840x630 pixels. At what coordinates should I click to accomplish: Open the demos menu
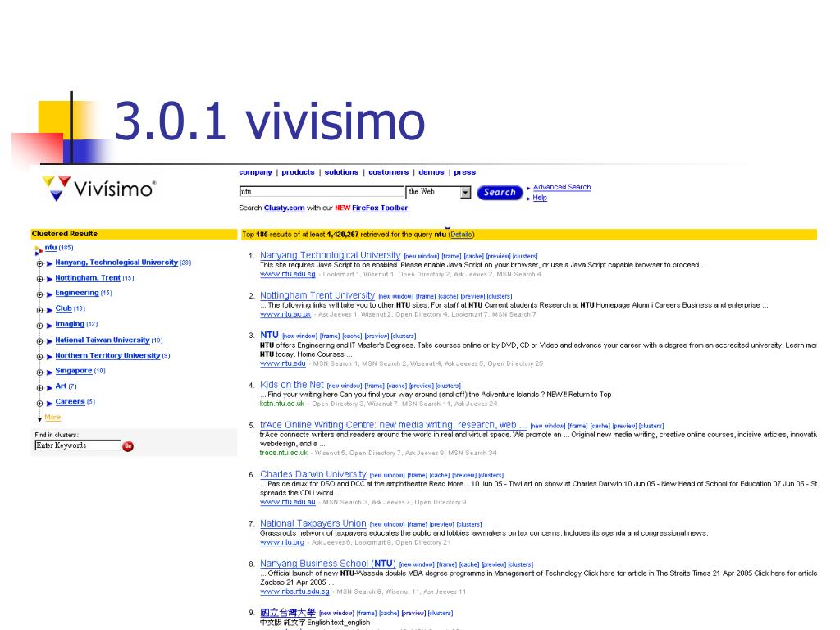pyautogui.click(x=431, y=172)
